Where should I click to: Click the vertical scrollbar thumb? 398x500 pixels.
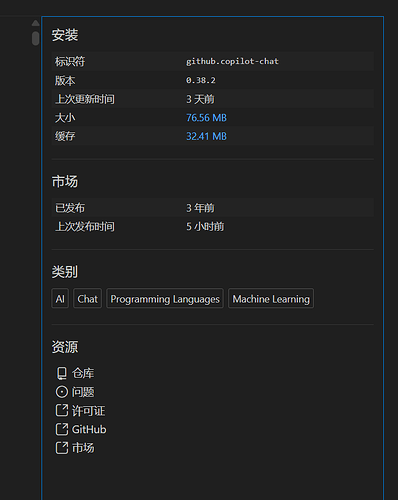35,38
